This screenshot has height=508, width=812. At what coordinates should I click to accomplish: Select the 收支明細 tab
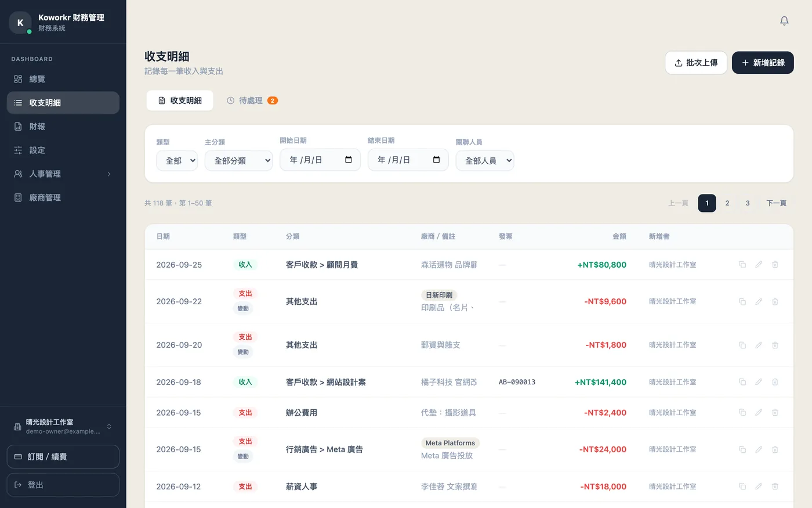coord(180,100)
